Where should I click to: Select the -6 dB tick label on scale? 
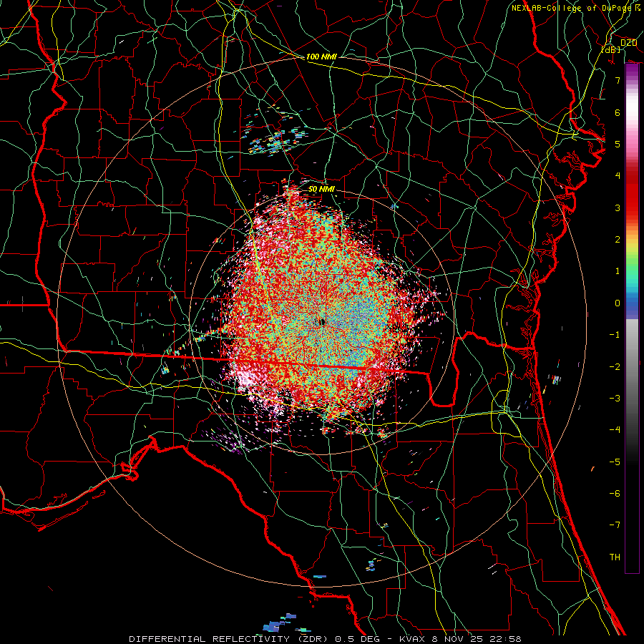(615, 494)
